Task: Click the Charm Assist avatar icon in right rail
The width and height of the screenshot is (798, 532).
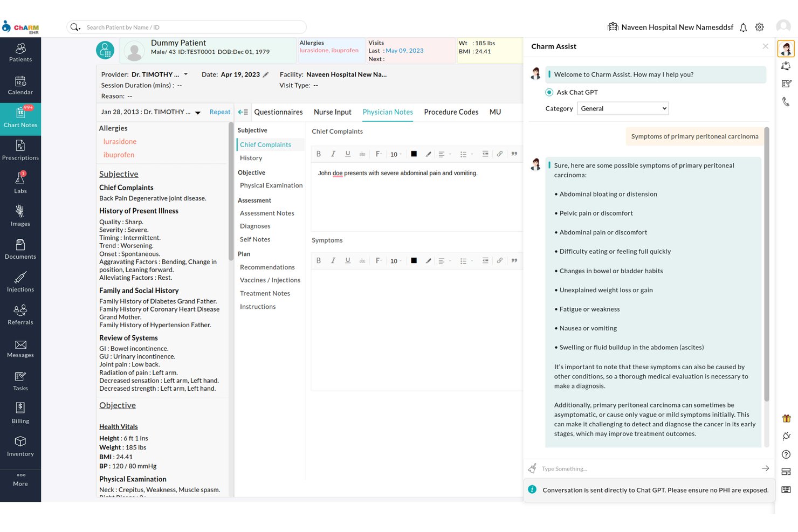Action: coord(786,49)
